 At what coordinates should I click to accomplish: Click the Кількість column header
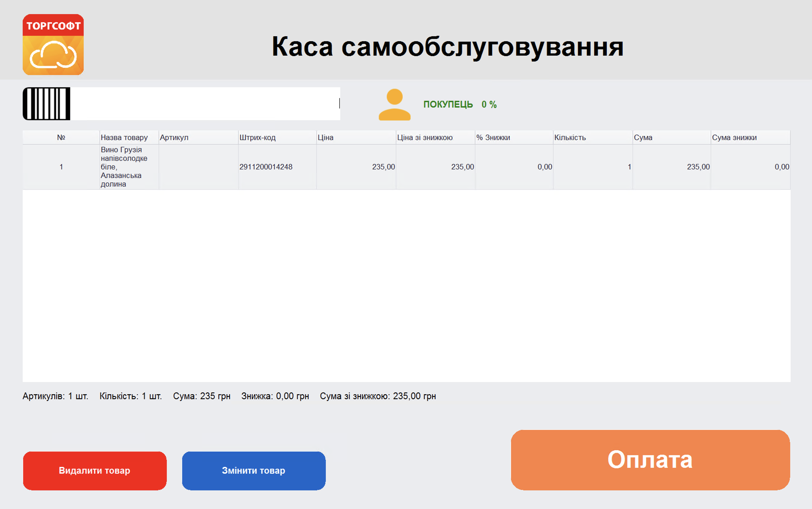pyautogui.click(x=570, y=137)
